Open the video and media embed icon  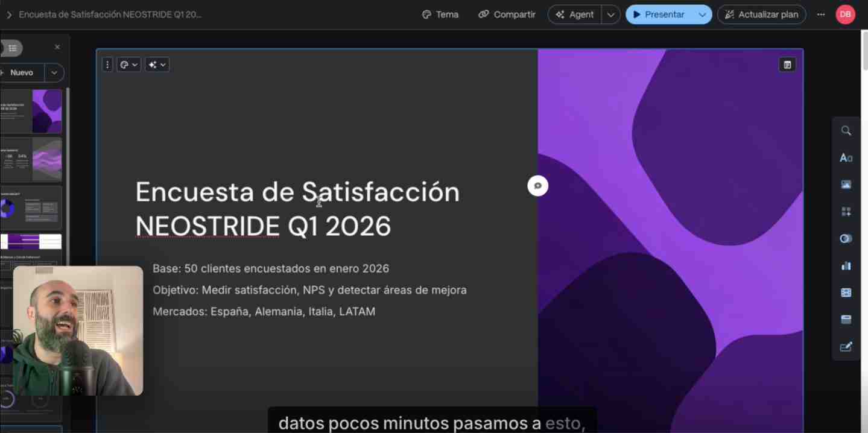tap(846, 292)
